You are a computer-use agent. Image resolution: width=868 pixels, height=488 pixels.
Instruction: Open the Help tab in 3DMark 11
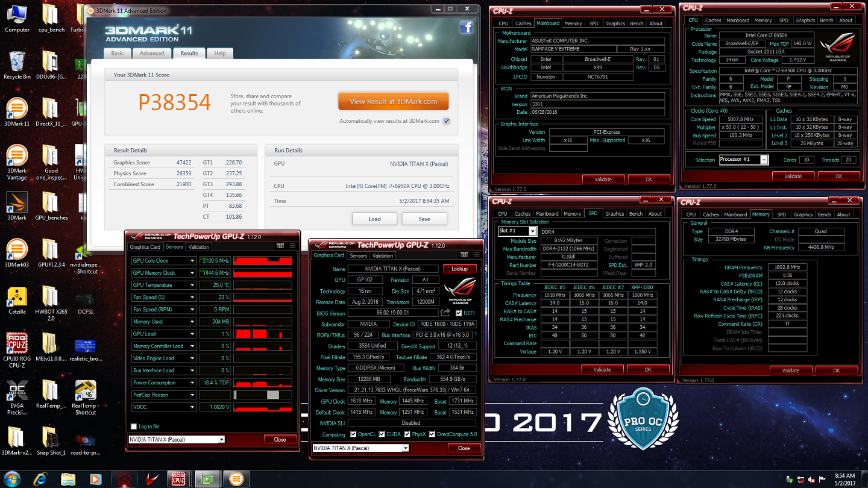pos(220,53)
